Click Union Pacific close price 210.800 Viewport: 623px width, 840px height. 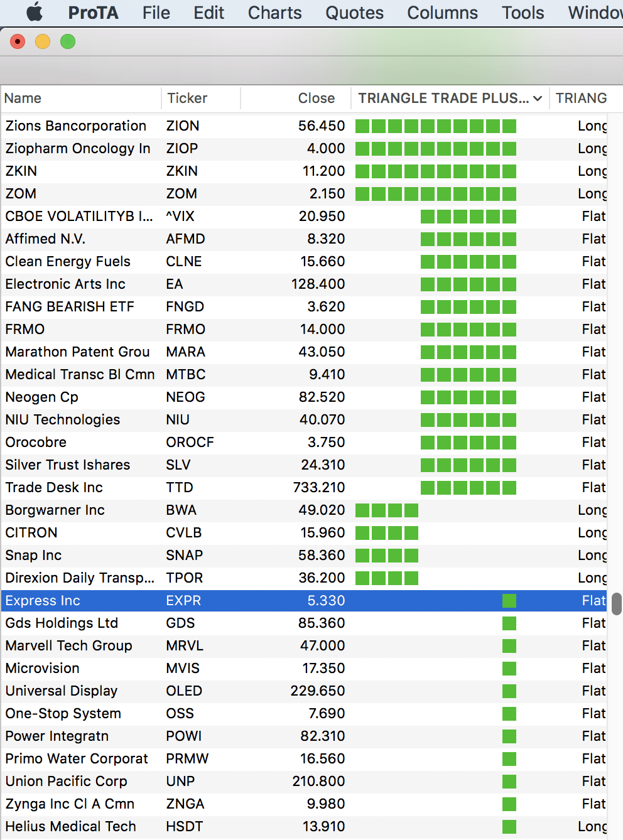click(318, 781)
